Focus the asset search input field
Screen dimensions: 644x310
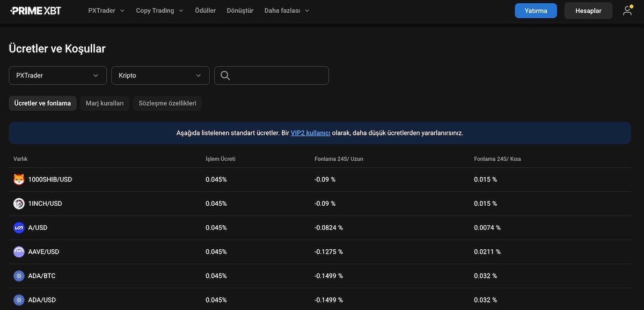(272, 76)
